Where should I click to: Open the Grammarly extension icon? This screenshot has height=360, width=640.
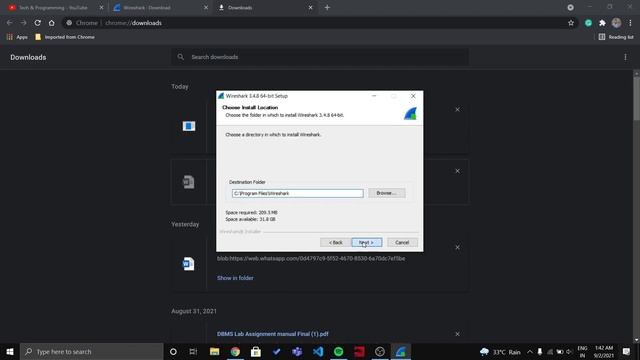[x=588, y=23]
